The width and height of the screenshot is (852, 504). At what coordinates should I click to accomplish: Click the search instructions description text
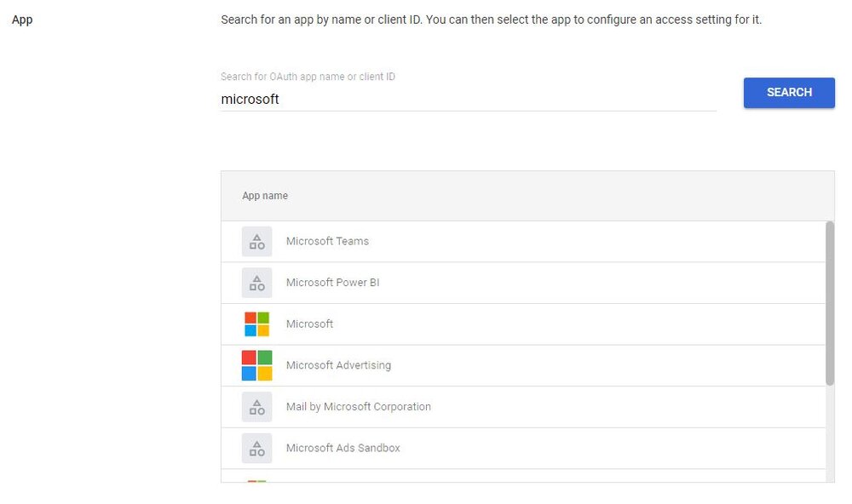pyautogui.click(x=492, y=20)
